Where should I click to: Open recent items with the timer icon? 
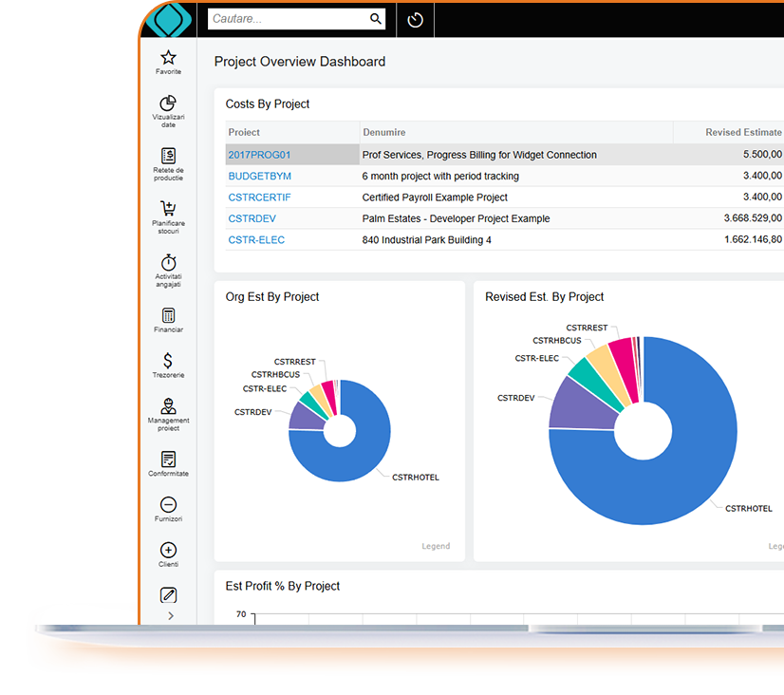[x=415, y=19]
